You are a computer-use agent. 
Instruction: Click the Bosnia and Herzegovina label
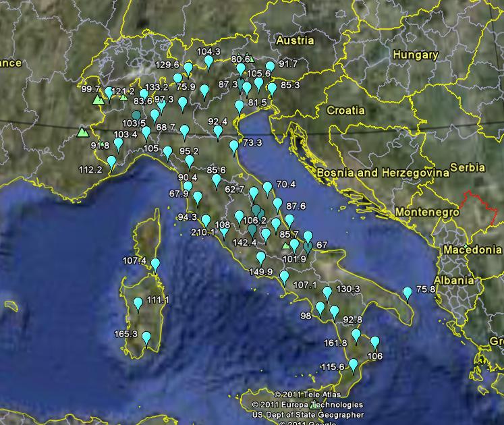pos(383,173)
